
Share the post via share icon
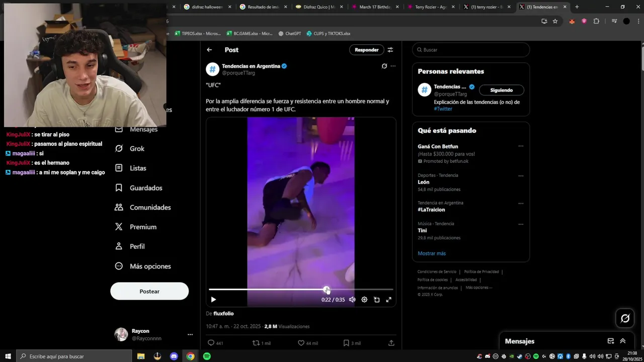pos(391,343)
